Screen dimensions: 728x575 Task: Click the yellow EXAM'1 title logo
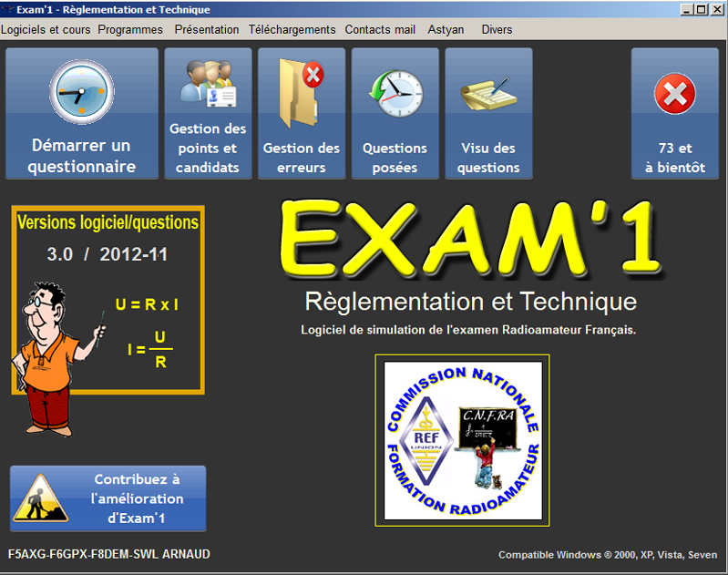pos(471,239)
